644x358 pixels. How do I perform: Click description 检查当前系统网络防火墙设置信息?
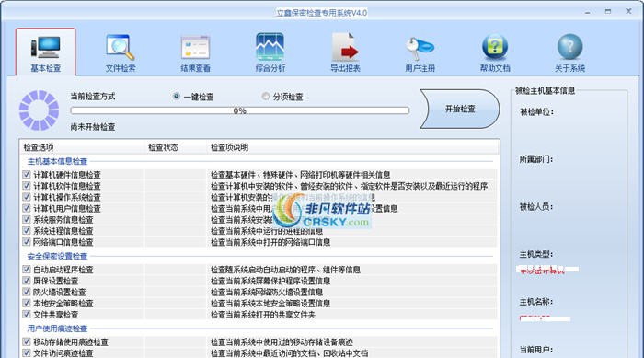(x=267, y=293)
